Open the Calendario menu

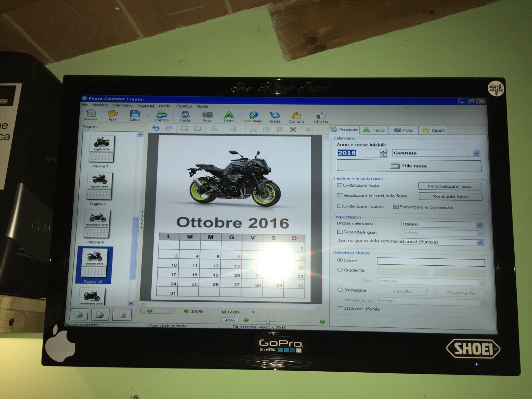click(123, 105)
